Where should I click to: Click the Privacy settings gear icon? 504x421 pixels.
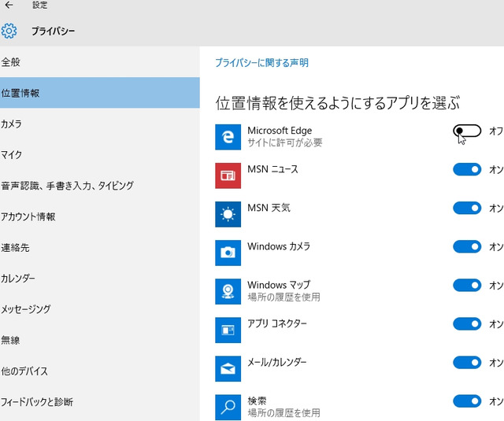pyautogui.click(x=9, y=31)
